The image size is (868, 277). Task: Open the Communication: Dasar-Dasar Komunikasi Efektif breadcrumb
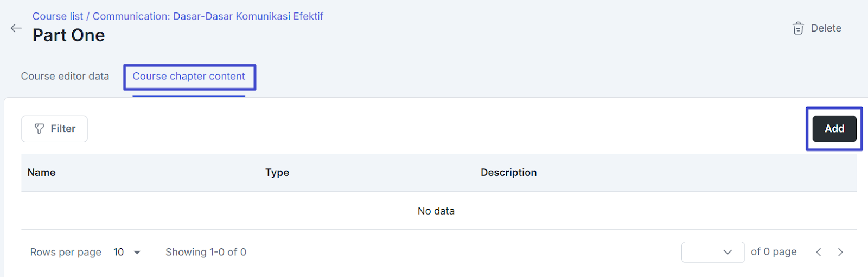(x=208, y=16)
